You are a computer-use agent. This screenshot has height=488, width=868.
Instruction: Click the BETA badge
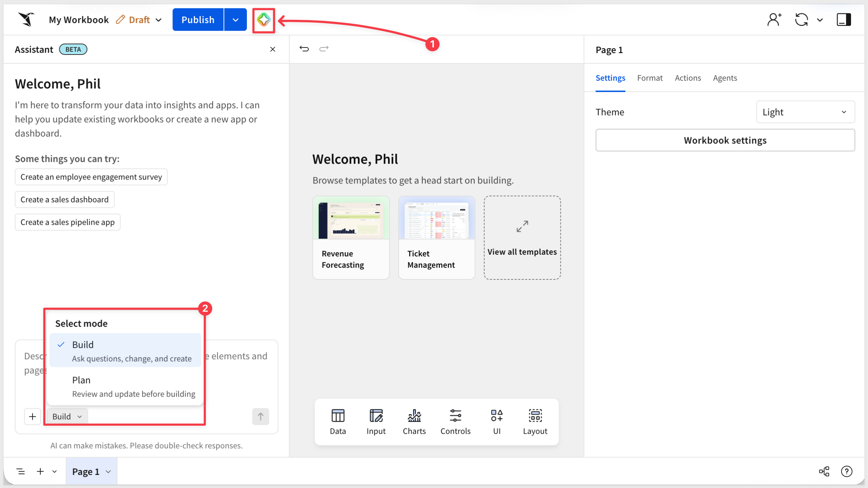[x=73, y=49]
